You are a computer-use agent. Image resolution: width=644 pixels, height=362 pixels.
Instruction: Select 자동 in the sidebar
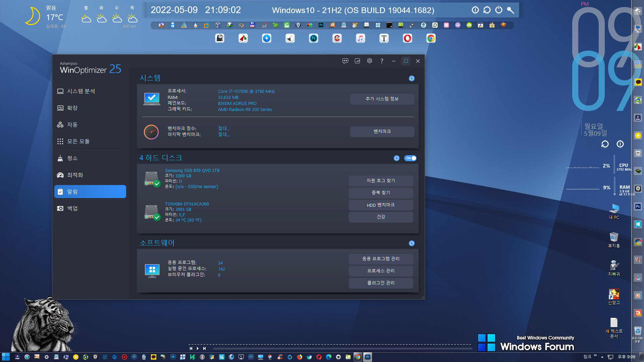coord(90,125)
